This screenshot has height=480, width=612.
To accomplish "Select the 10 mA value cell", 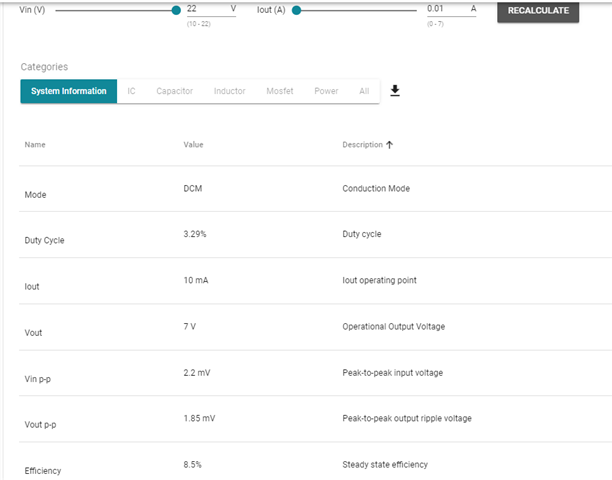I will pyautogui.click(x=196, y=280).
